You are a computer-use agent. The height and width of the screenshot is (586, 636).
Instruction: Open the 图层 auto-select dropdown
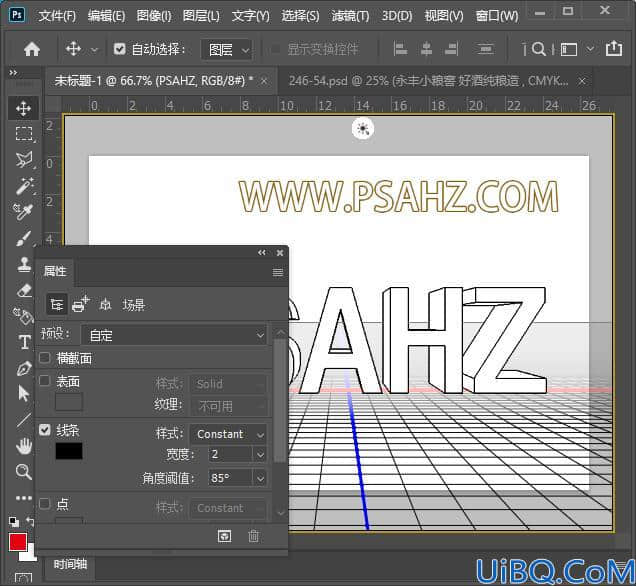(x=227, y=50)
